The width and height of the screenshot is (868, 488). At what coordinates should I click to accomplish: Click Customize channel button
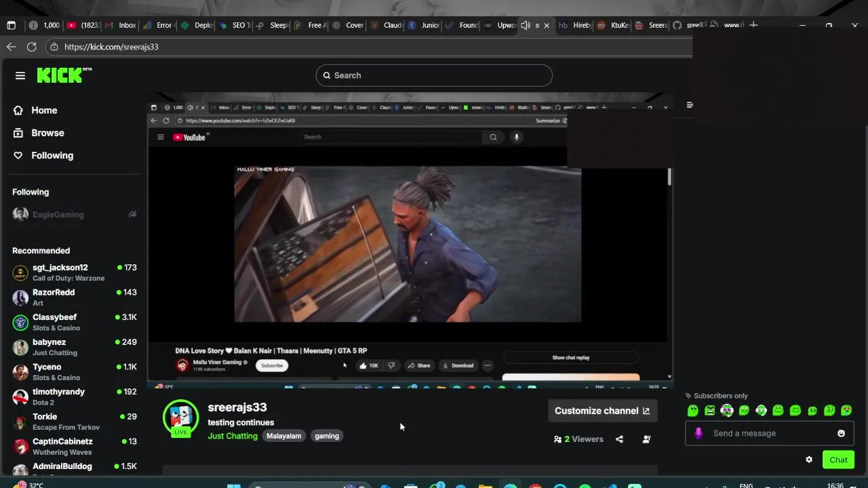click(602, 411)
